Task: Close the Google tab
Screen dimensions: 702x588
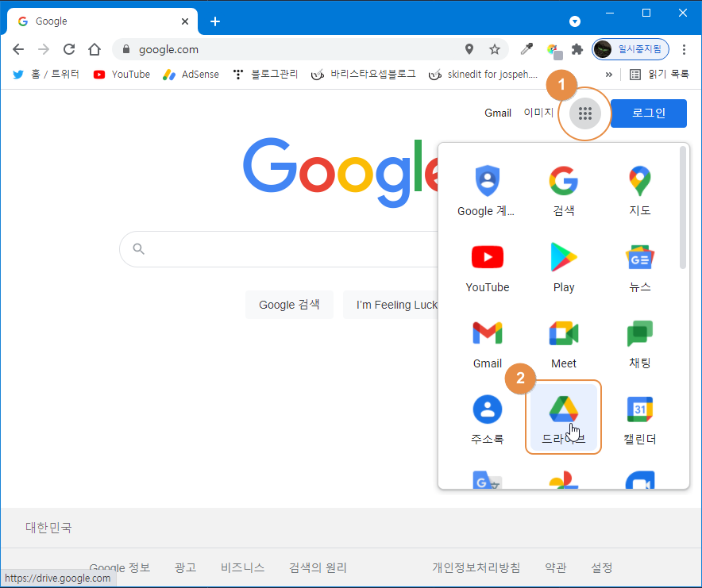Action: pyautogui.click(x=184, y=21)
